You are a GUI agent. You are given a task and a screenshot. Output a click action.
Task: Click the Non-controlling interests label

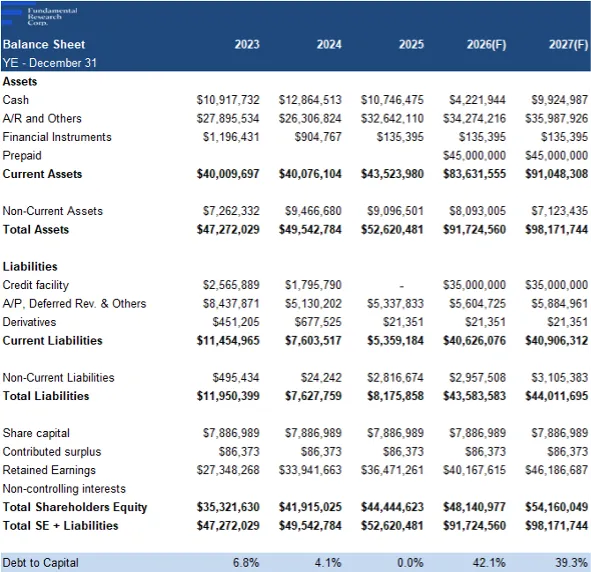click(64, 489)
